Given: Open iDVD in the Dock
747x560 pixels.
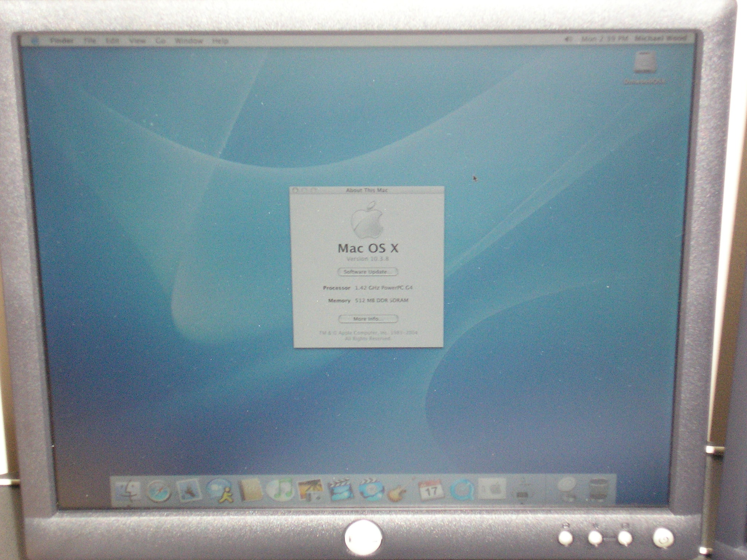Looking at the screenshot, I should point(371,490).
